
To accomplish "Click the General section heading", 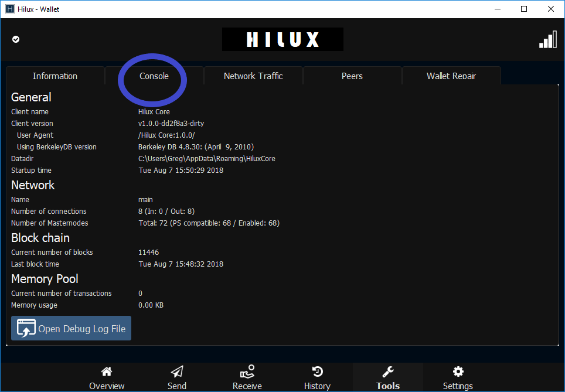I will coord(31,97).
